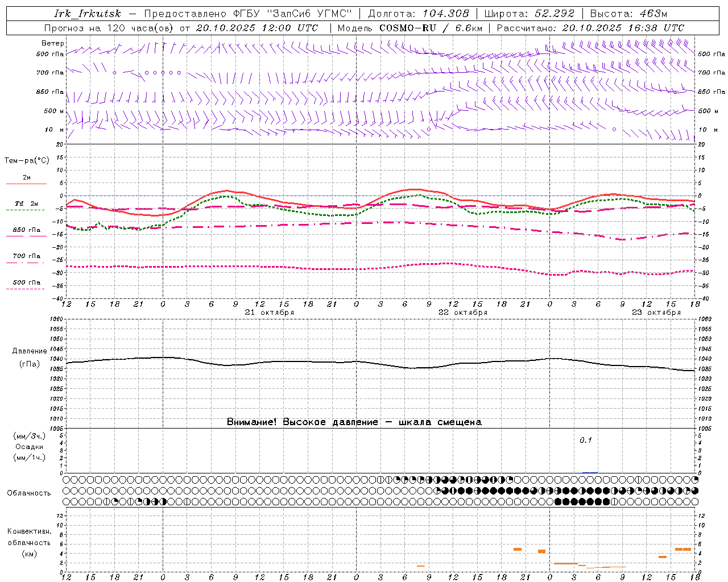
Task: Click the Рассчитано: 20.10.2025 16:38 UTC timestamp
Action: pos(590,28)
